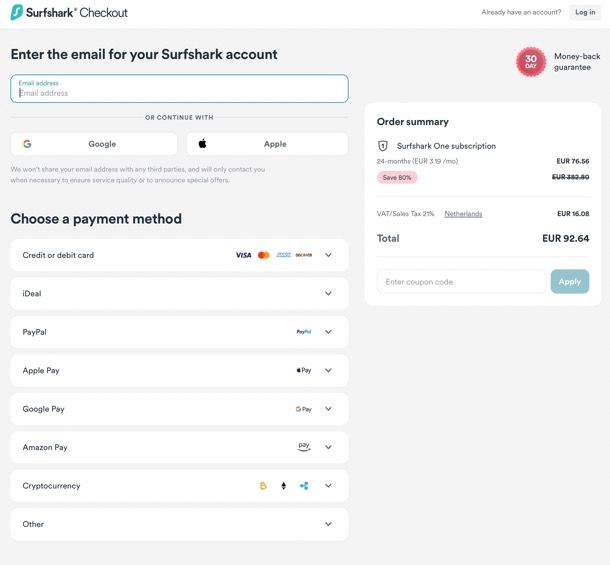Click the total EUR 92.64 amount
Image resolution: width=610 pixels, height=565 pixels.
click(x=566, y=238)
